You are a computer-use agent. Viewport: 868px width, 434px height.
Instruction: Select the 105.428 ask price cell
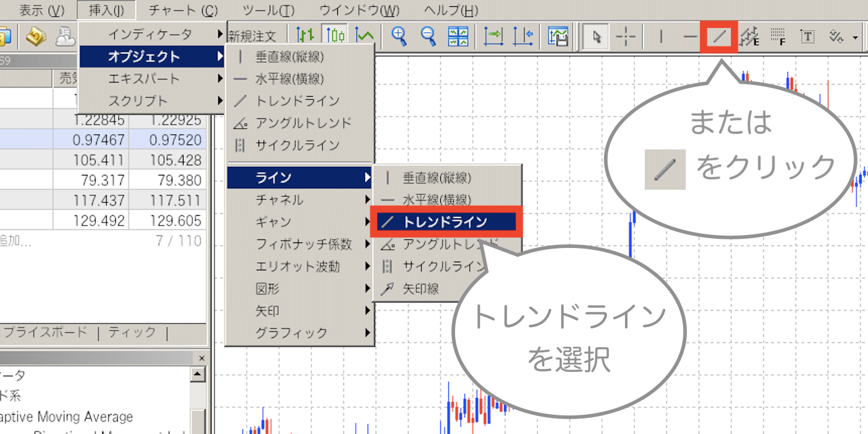coord(167,161)
